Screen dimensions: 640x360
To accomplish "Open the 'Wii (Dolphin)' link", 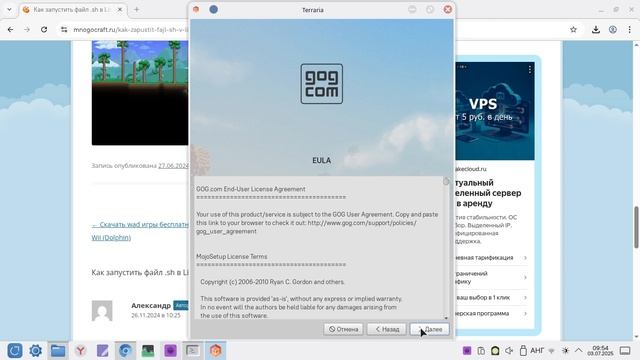I will [111, 238].
